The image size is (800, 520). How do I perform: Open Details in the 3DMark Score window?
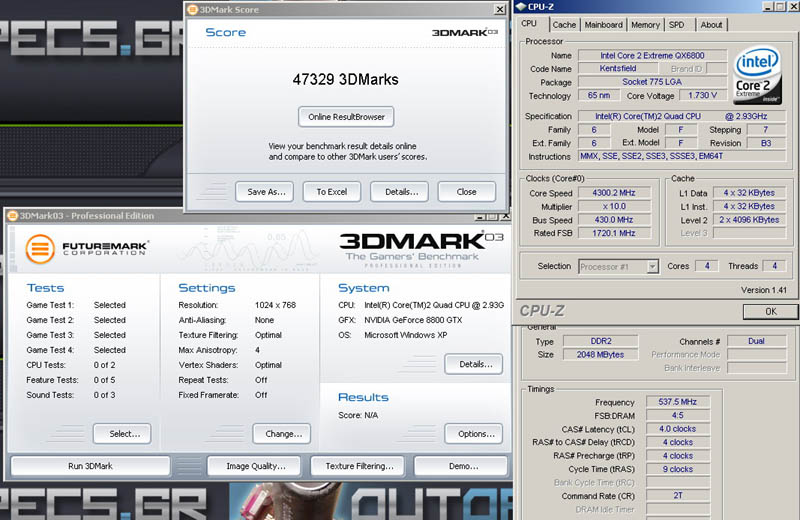[401, 192]
